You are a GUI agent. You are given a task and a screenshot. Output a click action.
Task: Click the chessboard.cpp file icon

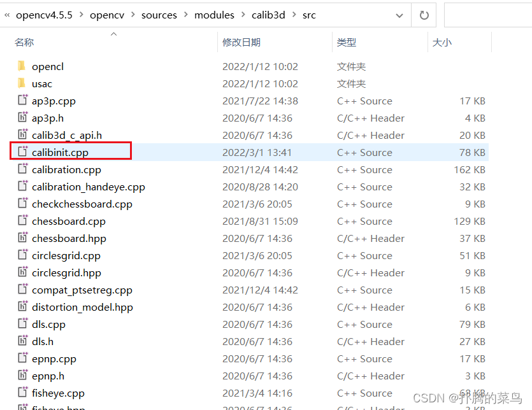pyautogui.click(x=23, y=220)
